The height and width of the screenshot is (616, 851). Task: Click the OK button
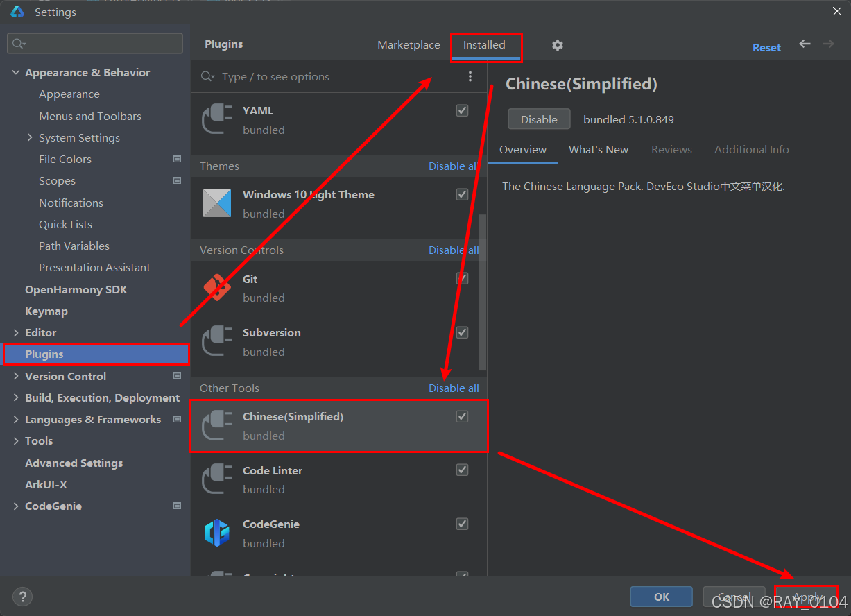pos(662,597)
